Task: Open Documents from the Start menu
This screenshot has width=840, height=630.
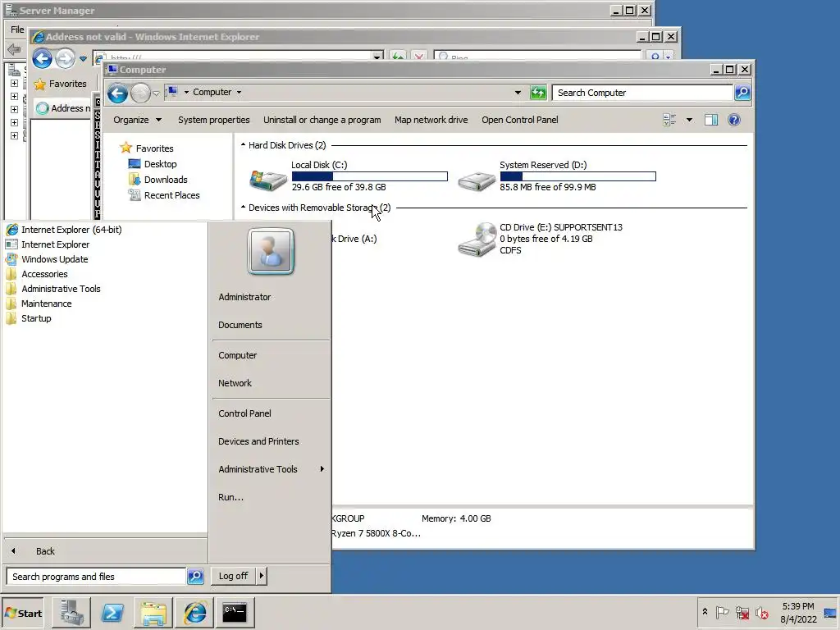Action: (240, 325)
